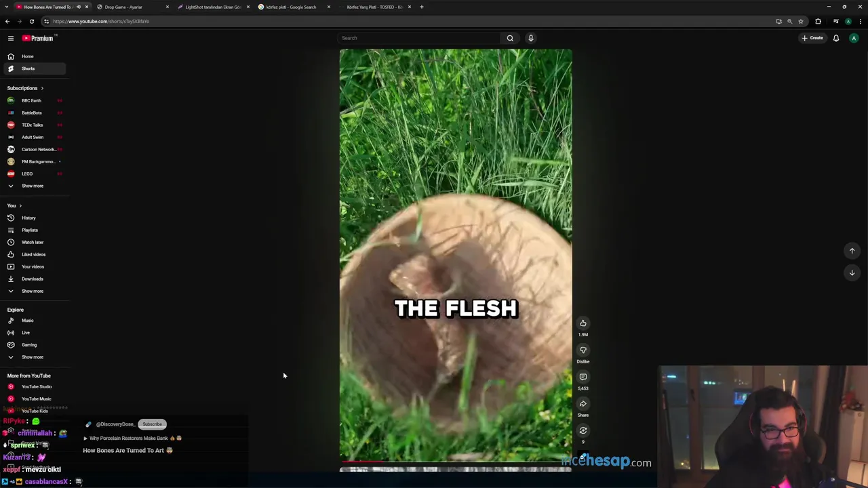Mute the audio on the YouTube tab
This screenshot has width=868, height=488.
click(x=78, y=7)
